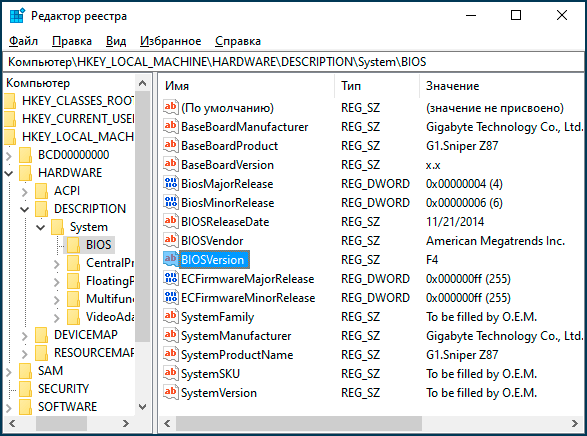Image resolution: width=587 pixels, height=436 pixels.
Task: Open the Избранное menu
Action: (171, 41)
